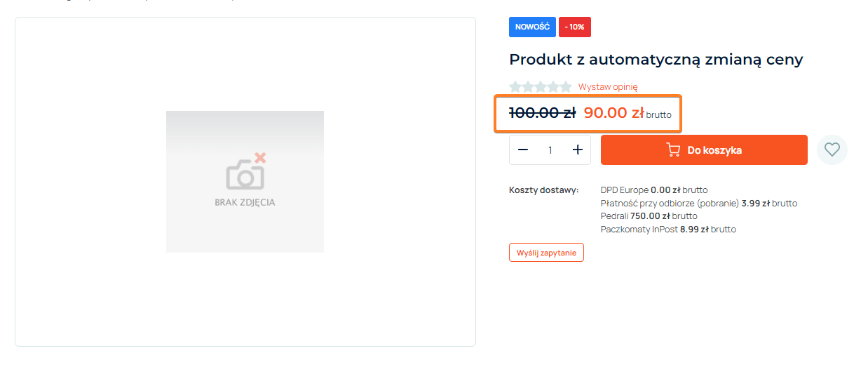Open the "BRAK ZDJĘCIA" placeholder product image

click(x=245, y=181)
